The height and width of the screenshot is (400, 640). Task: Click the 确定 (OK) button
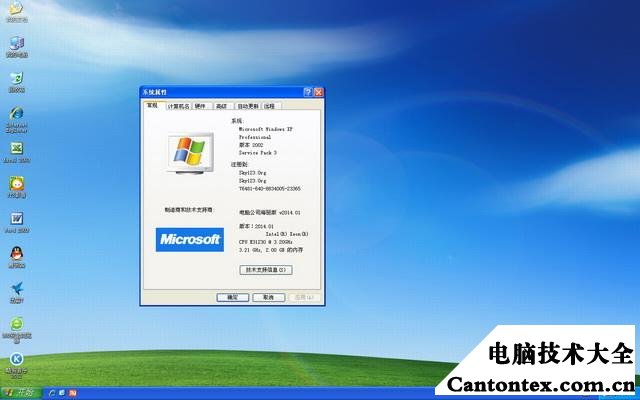pyautogui.click(x=233, y=298)
